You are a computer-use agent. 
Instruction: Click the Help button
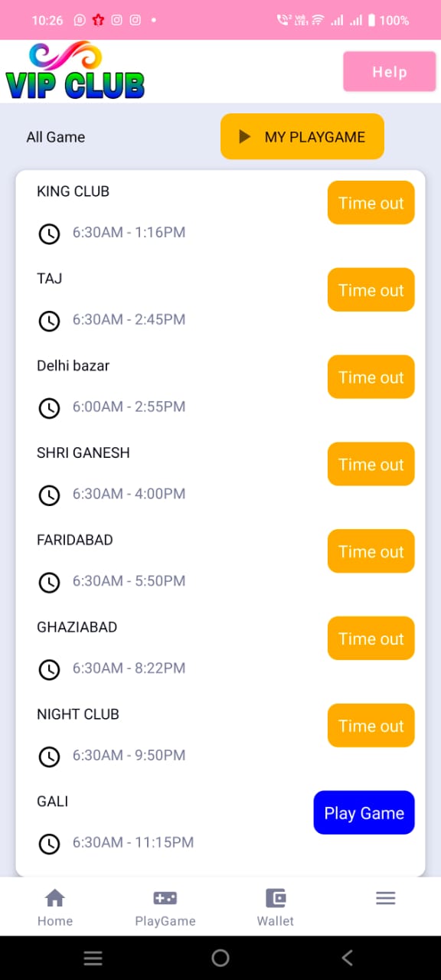click(x=390, y=72)
